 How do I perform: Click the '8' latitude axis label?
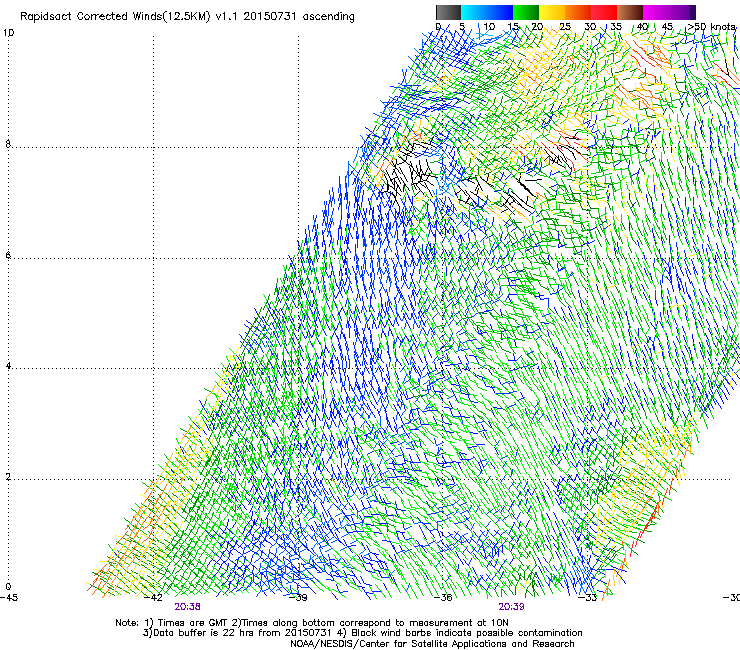click(8, 144)
